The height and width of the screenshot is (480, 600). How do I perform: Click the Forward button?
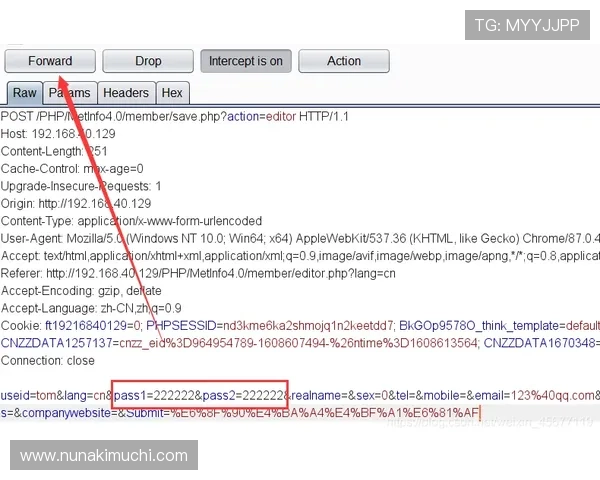point(50,61)
